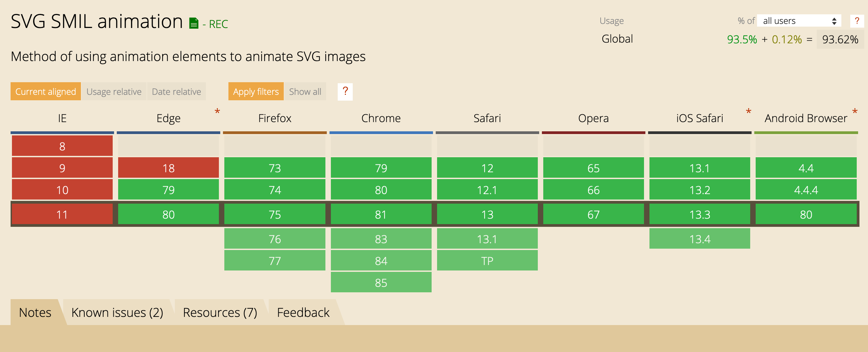Open the Resources (7) tab
The image size is (868, 352).
220,312
